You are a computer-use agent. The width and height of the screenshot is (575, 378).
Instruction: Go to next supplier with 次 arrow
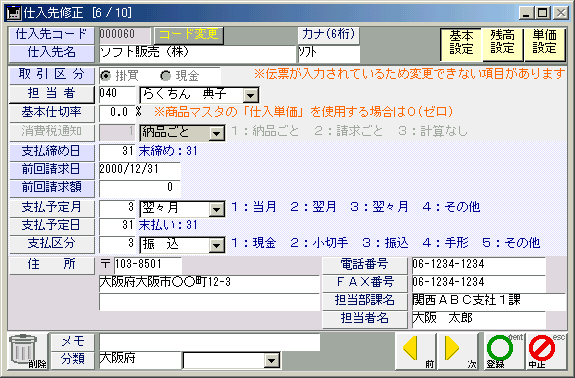[457, 351]
